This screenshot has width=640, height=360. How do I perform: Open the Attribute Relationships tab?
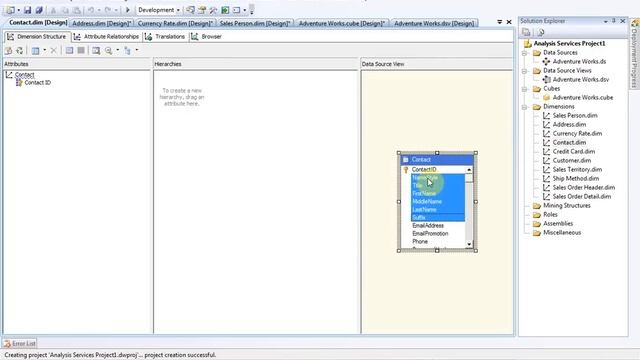106,37
